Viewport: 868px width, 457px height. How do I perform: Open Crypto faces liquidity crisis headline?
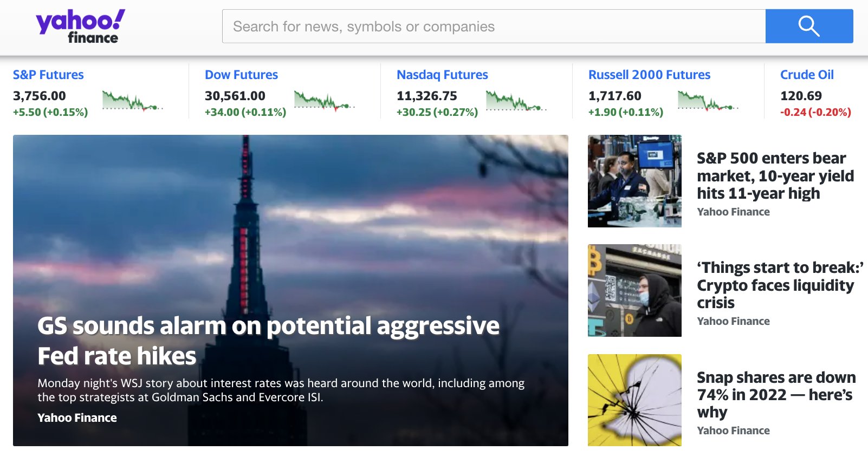[x=780, y=285]
